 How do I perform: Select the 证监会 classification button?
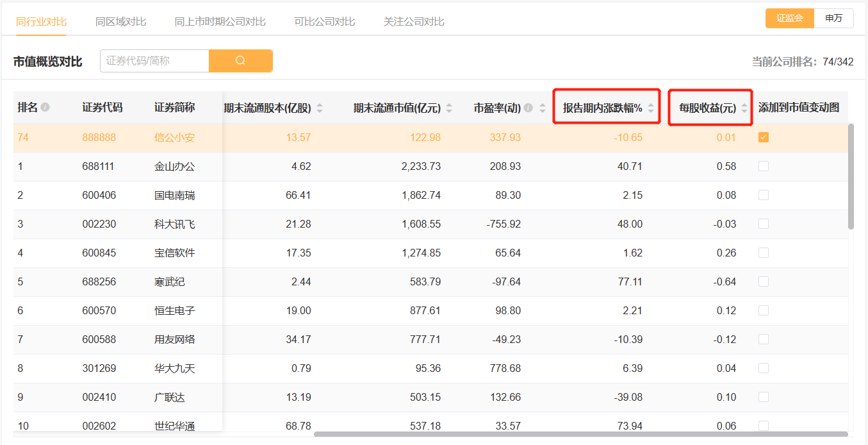click(790, 19)
